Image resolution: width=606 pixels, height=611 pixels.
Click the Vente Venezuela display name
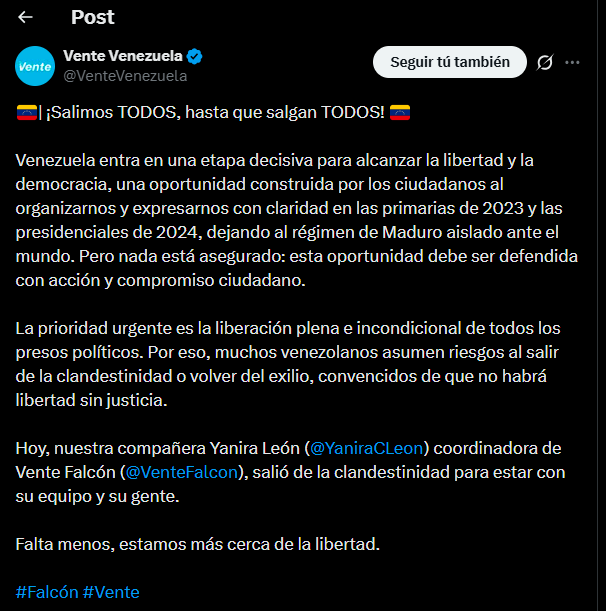124,55
